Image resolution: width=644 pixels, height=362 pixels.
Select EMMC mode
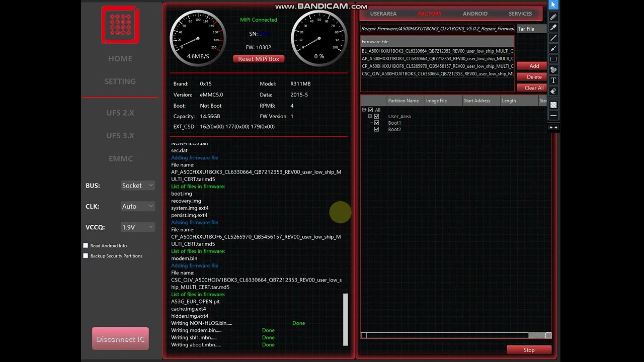[x=121, y=158]
